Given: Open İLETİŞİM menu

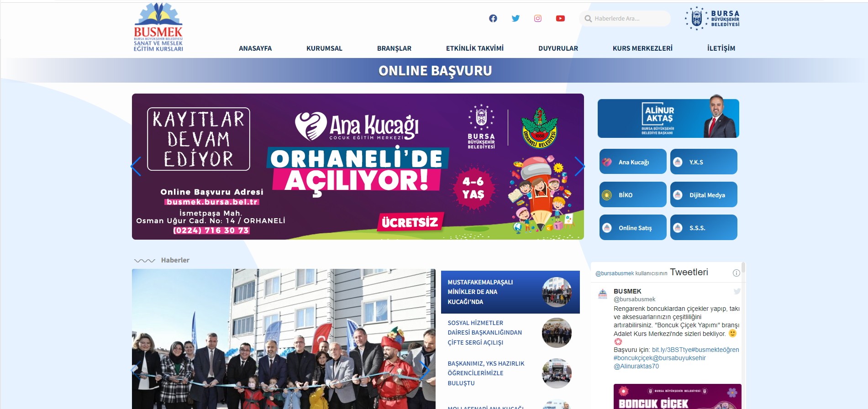Looking at the screenshot, I should [721, 48].
